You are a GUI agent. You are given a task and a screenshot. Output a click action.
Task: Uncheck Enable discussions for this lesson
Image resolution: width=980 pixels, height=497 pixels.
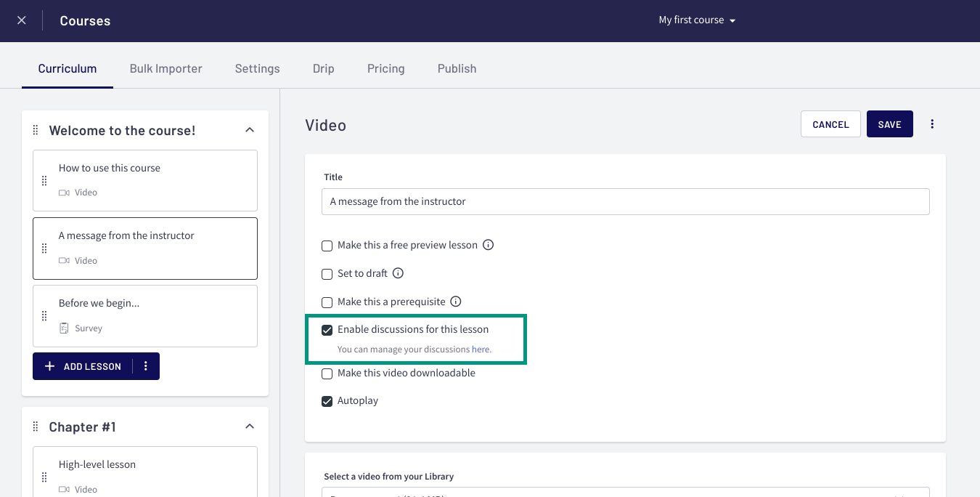[x=327, y=330]
